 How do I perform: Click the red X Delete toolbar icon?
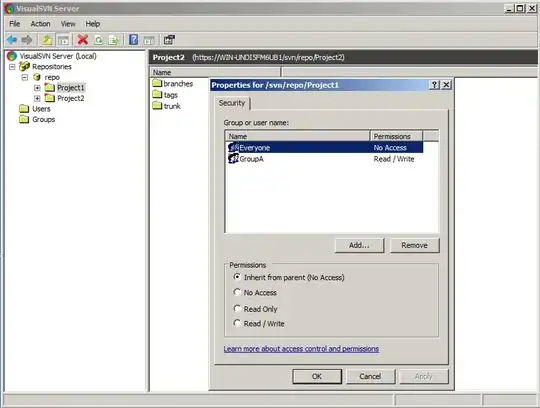click(x=83, y=40)
